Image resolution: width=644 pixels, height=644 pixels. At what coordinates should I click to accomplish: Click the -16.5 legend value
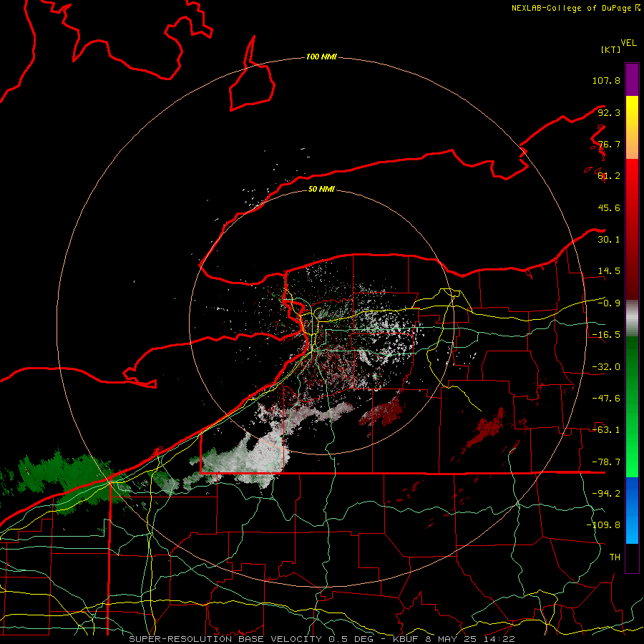(x=606, y=335)
